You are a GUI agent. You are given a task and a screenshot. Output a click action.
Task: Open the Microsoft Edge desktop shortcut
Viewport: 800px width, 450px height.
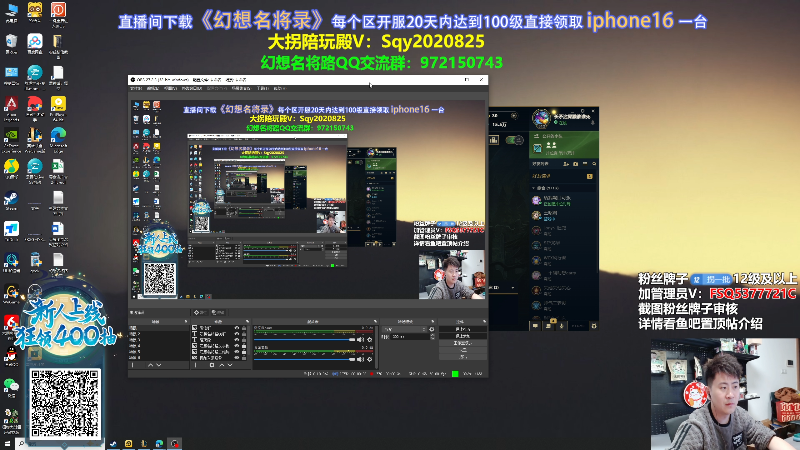tap(59, 136)
